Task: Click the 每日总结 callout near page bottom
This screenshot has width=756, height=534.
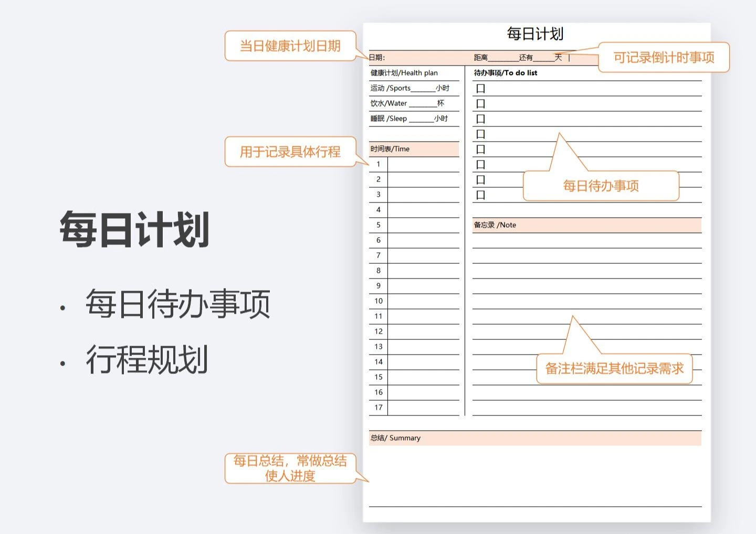Action: [291, 469]
